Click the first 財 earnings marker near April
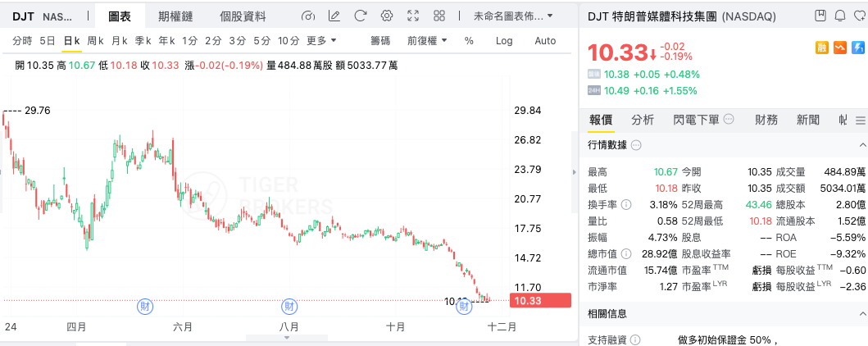This screenshot has width=868, height=346. coord(146,307)
